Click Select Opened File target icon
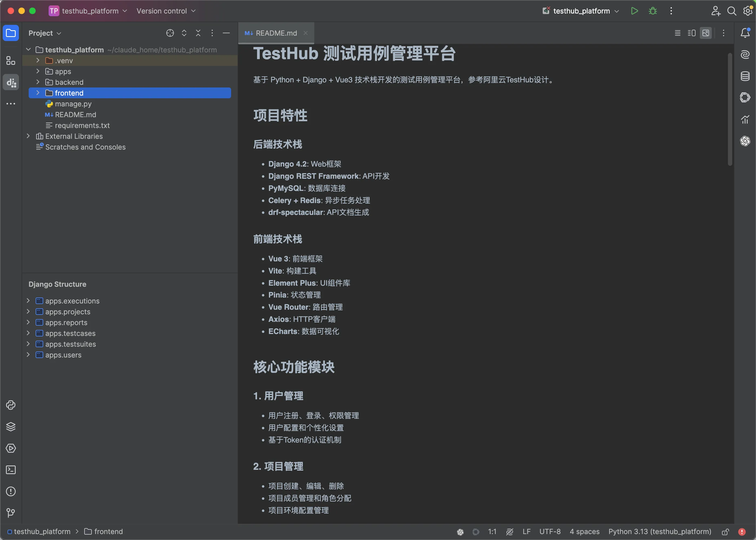The height and width of the screenshot is (540, 756). point(170,33)
